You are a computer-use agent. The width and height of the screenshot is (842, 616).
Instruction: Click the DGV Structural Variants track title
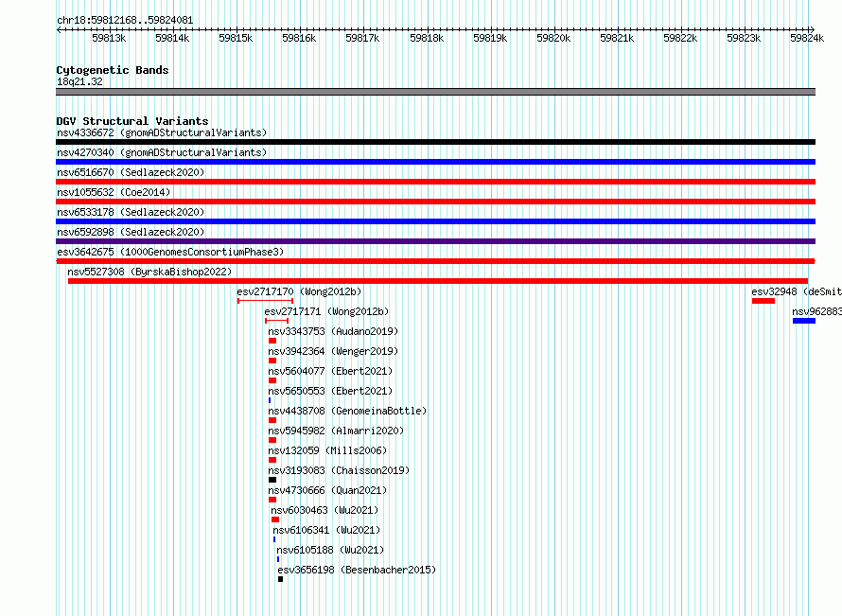(132, 121)
